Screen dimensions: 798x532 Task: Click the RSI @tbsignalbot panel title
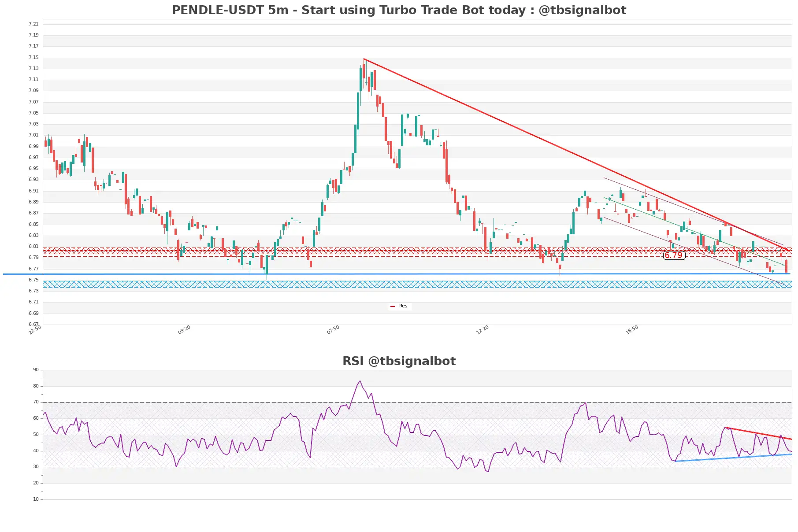[x=399, y=361]
